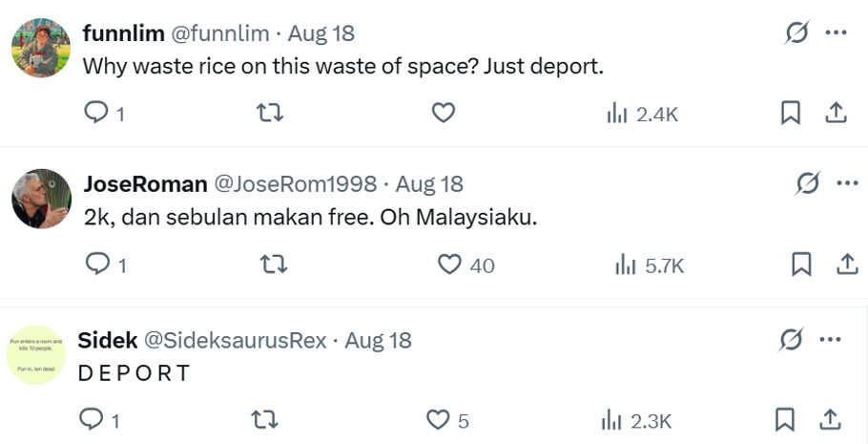Bookmark funnlim's tweet
The width and height of the screenshot is (868, 444).
pyautogui.click(x=790, y=114)
